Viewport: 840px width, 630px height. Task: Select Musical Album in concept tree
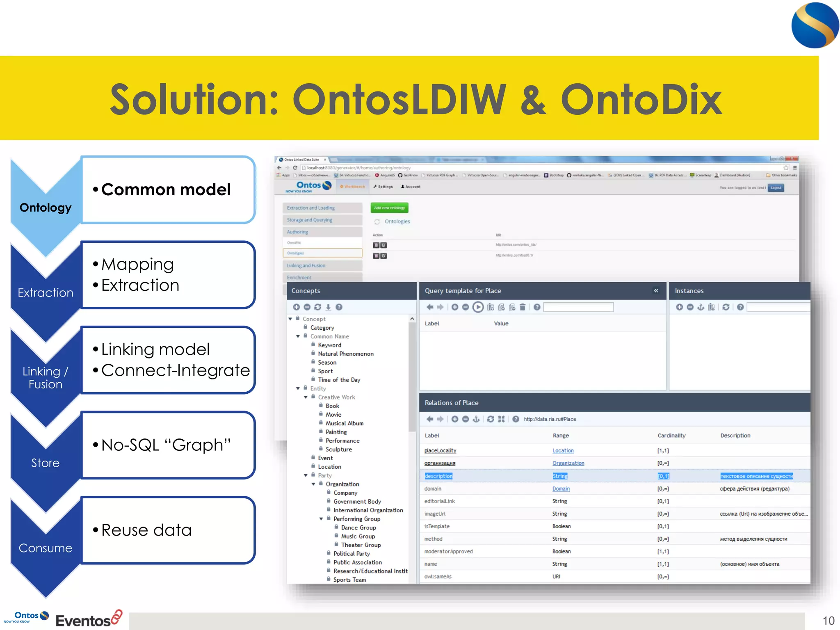(345, 423)
